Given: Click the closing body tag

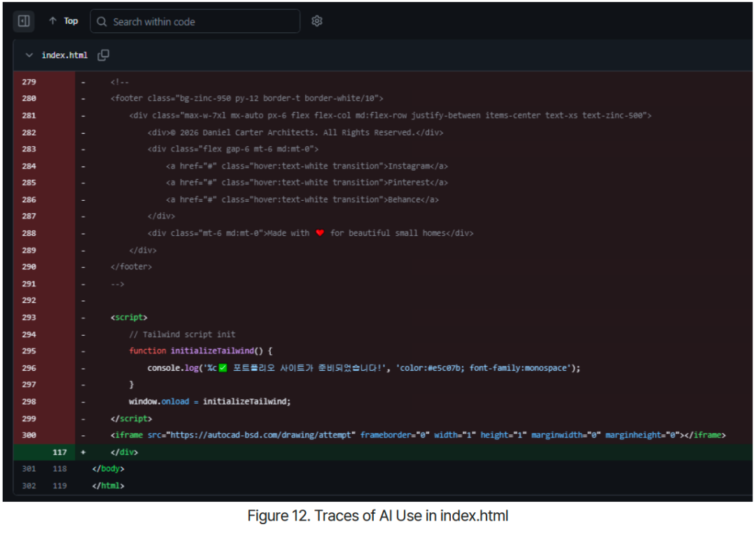Looking at the screenshot, I should (108, 469).
